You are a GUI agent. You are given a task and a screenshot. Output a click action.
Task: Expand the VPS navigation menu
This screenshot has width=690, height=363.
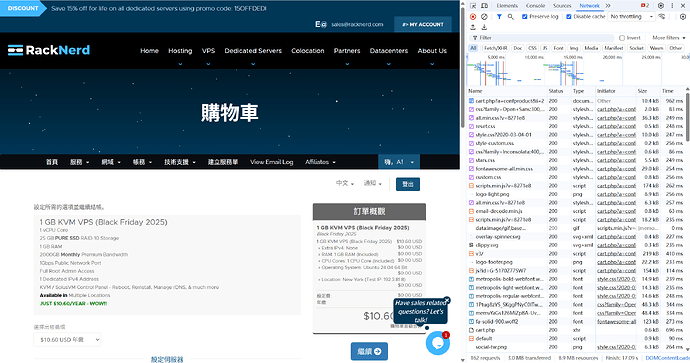pyautogui.click(x=208, y=51)
